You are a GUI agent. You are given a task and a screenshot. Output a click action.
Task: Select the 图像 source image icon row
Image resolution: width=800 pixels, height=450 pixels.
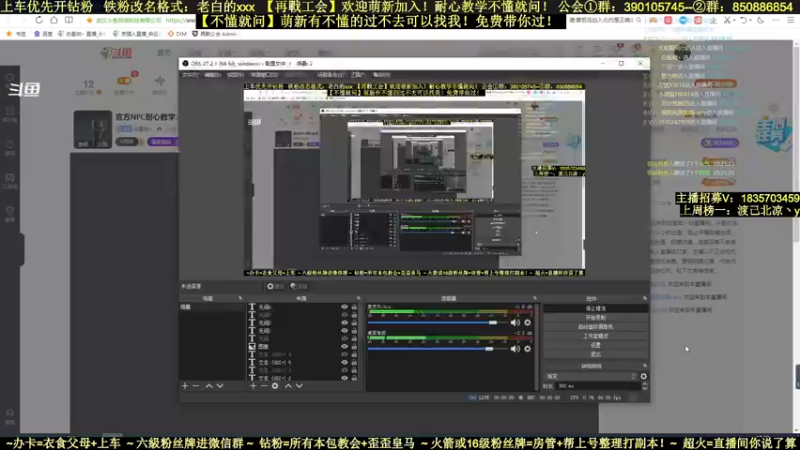[252, 346]
